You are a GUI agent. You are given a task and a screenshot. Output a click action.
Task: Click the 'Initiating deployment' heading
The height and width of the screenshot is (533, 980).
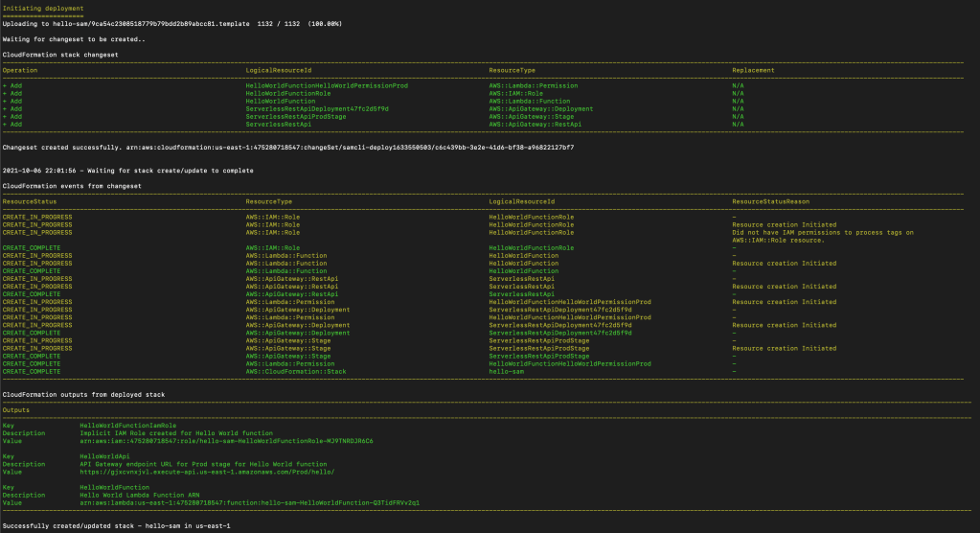pos(43,8)
